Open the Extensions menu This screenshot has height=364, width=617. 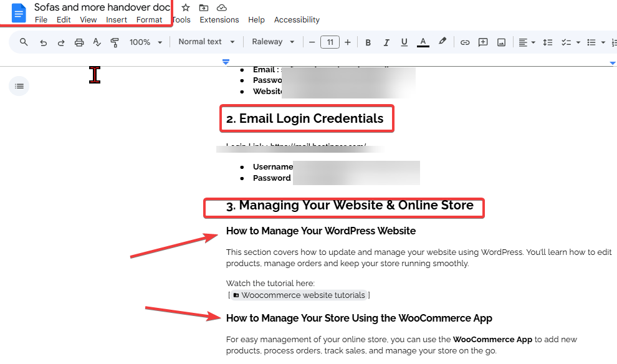(219, 20)
